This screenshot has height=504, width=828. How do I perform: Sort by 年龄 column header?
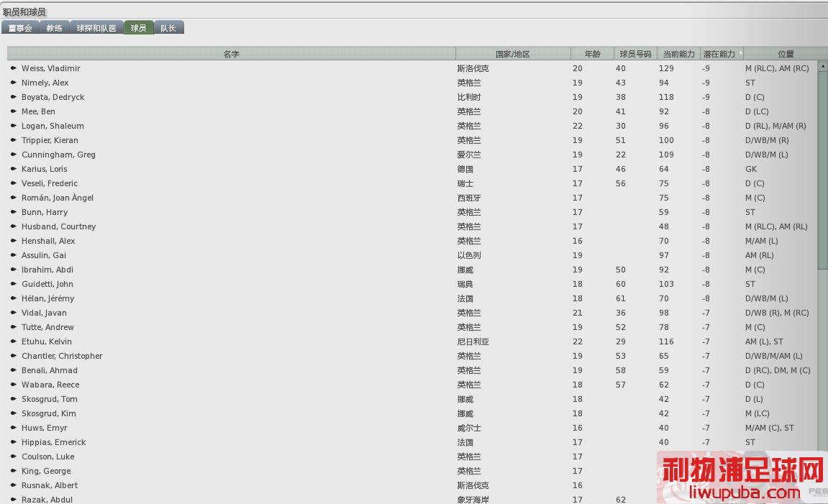pyautogui.click(x=592, y=54)
